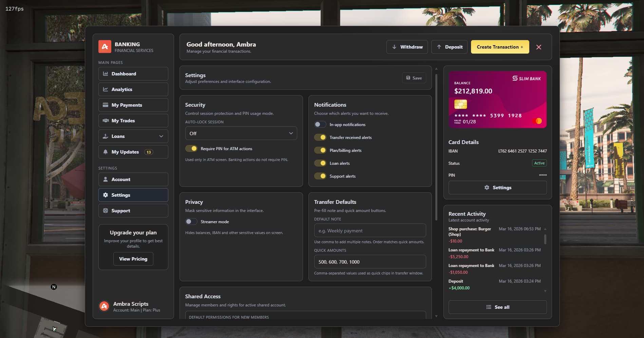Click the My Updates bell icon
The image size is (644, 338).
(106, 152)
